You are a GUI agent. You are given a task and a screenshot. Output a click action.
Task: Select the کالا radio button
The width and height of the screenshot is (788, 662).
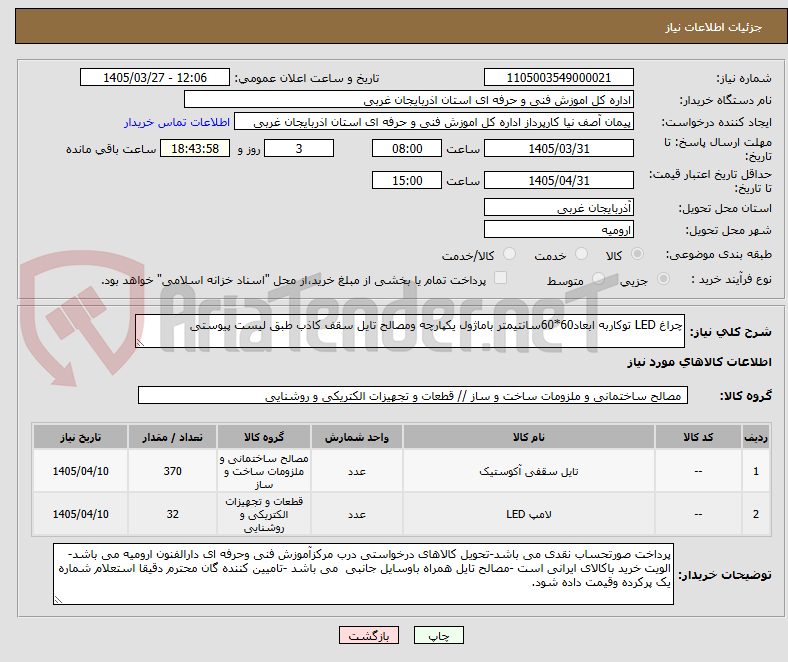click(x=637, y=254)
